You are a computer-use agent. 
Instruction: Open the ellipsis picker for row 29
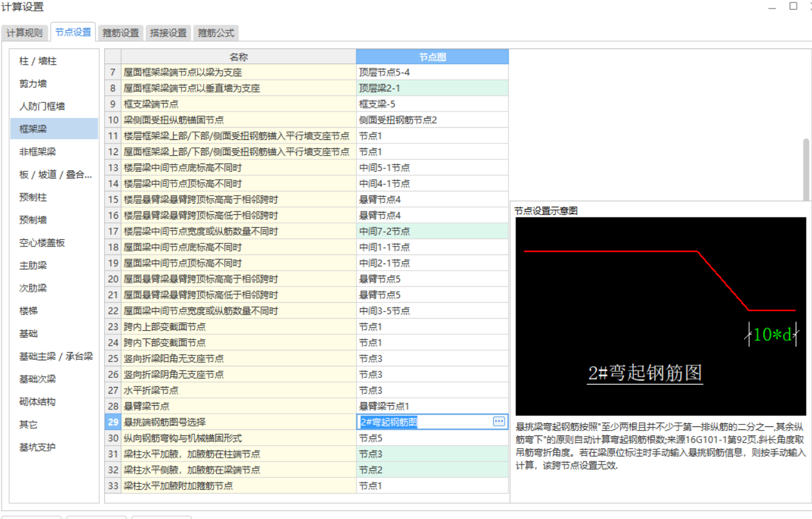(499, 421)
